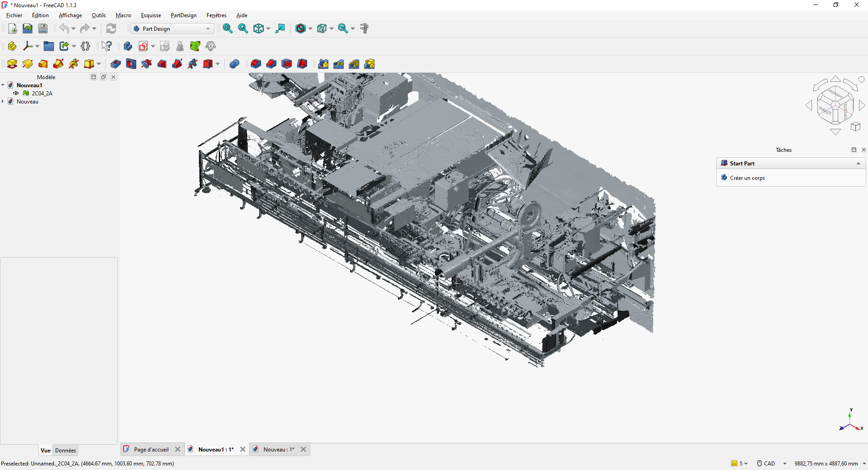Expand the Nouveau tree node
The width and height of the screenshot is (868, 470).
click(3, 102)
